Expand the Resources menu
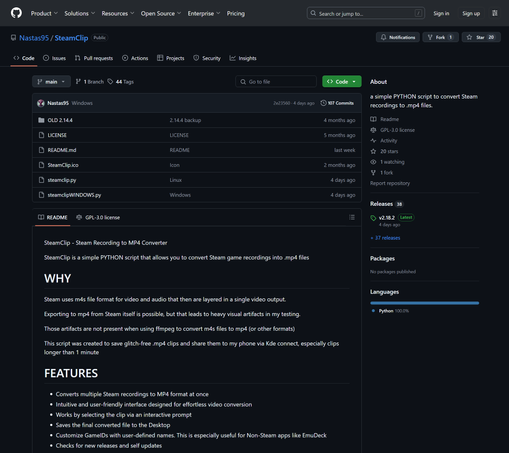This screenshot has height=453, width=509. [118, 13]
